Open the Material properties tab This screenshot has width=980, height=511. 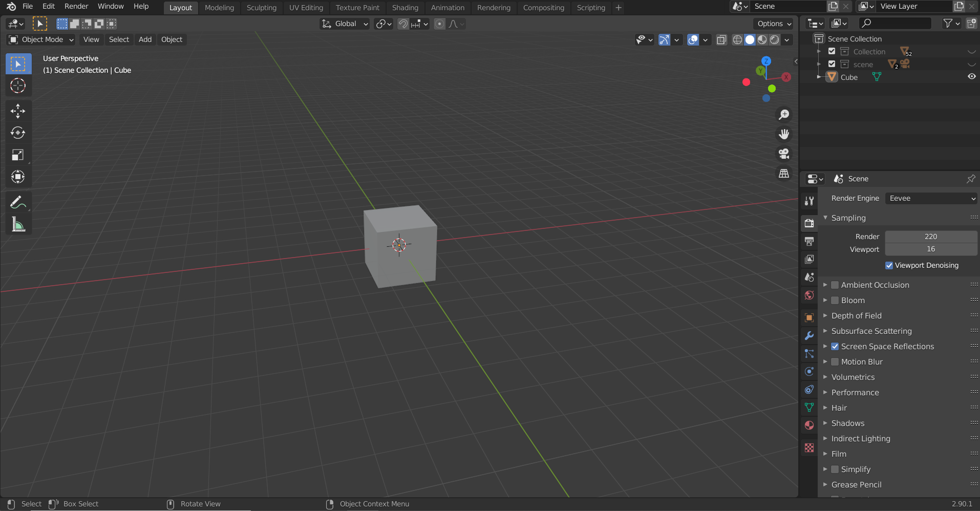click(809, 425)
